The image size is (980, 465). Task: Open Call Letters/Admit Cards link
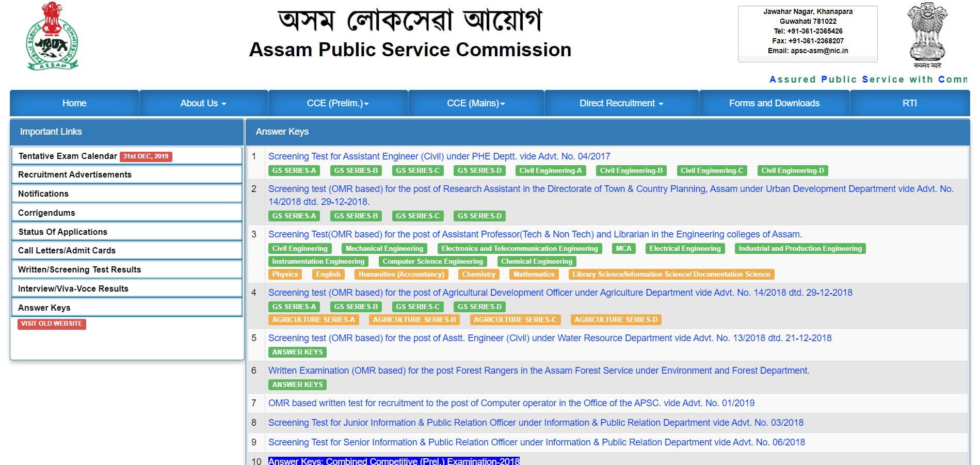pyautogui.click(x=127, y=250)
